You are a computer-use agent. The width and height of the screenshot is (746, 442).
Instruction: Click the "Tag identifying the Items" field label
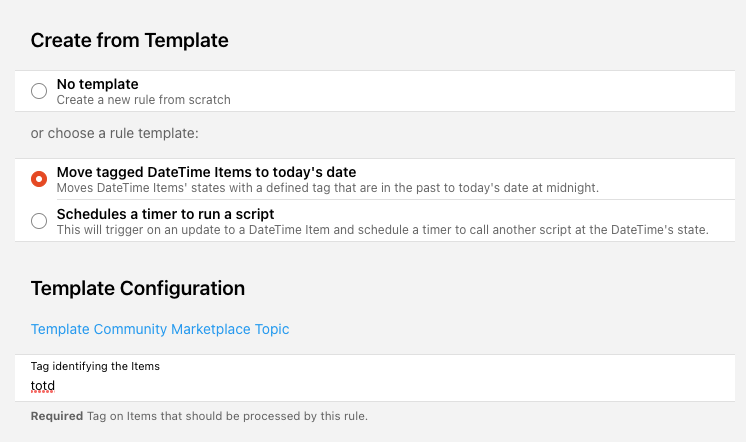(95, 366)
